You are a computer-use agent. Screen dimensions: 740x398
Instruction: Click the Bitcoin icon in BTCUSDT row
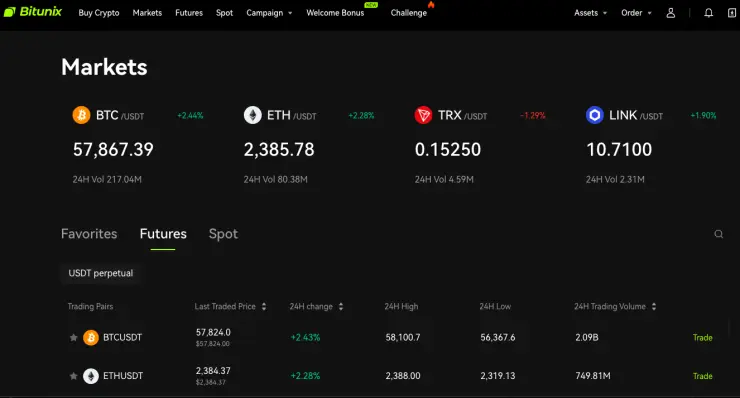tap(91, 338)
